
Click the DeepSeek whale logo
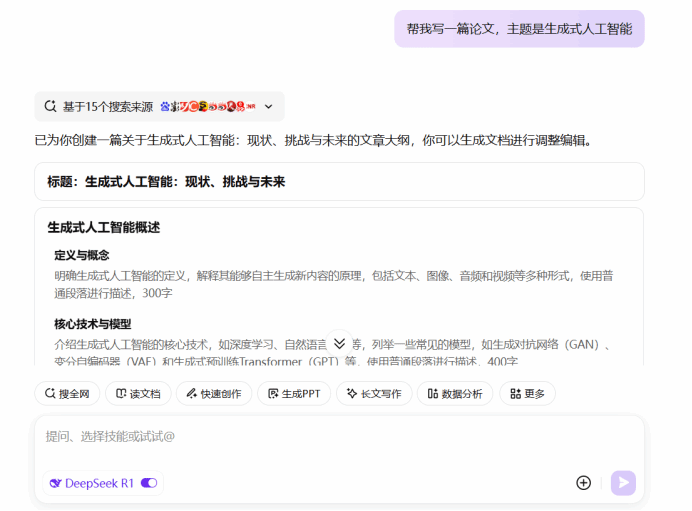tap(56, 483)
